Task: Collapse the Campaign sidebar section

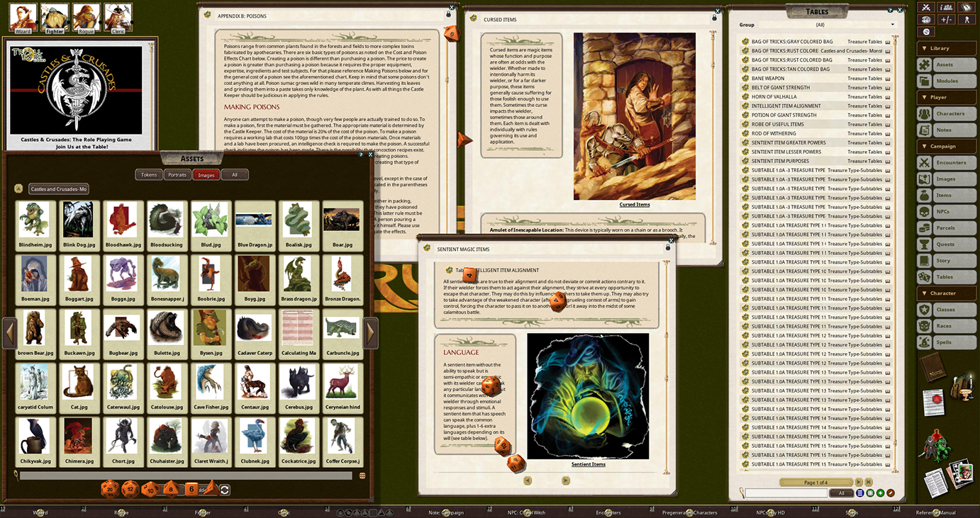Action: coord(946,146)
